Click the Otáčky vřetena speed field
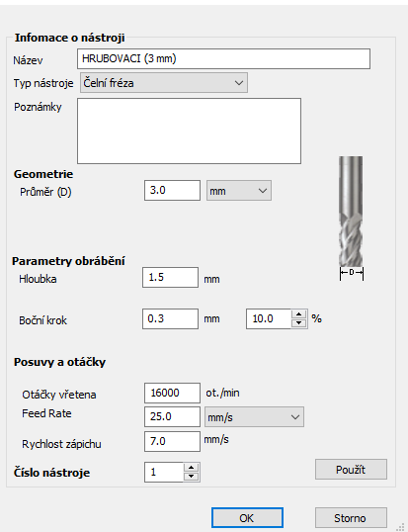This screenshot has height=532, width=408. pyautogui.click(x=172, y=393)
